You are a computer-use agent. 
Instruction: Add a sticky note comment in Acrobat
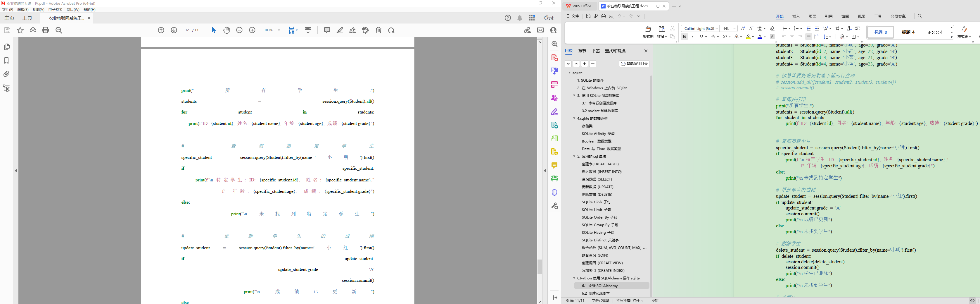pyautogui.click(x=327, y=30)
